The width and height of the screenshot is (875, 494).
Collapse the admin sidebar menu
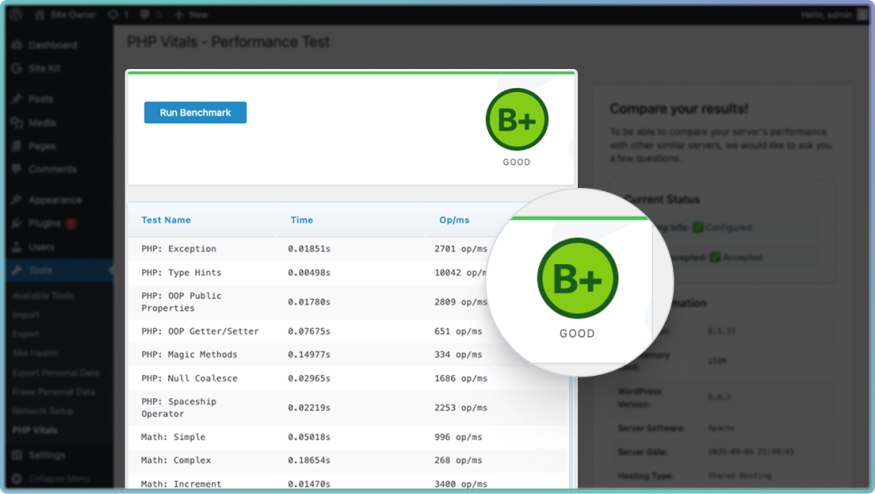point(50,479)
